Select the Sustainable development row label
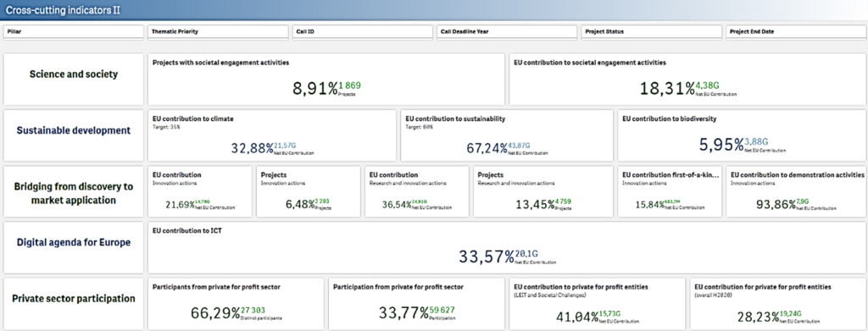Image resolution: width=868 pixels, height=331 pixels. click(x=73, y=131)
